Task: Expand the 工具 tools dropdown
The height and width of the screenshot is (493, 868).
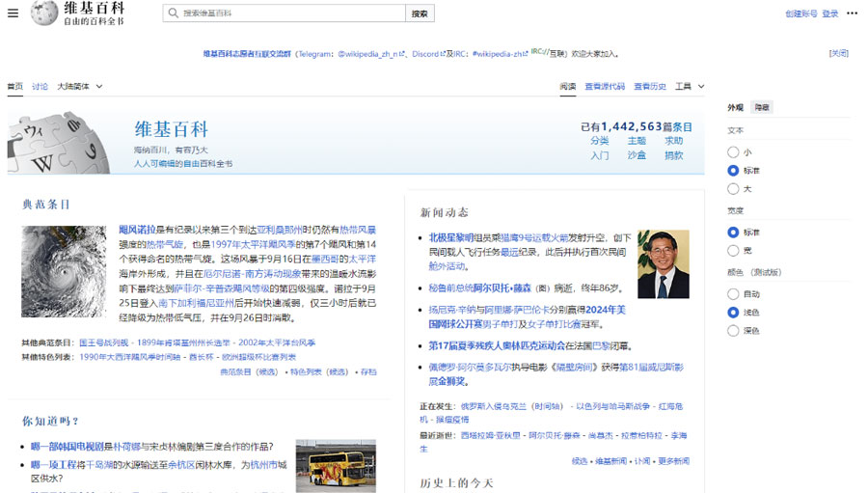Action: click(690, 87)
